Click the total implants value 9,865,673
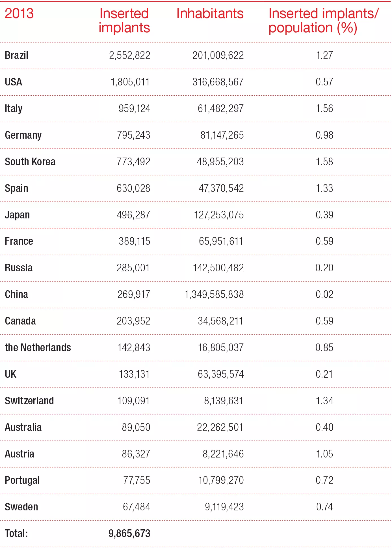This screenshot has height=550, width=392. coord(129,534)
